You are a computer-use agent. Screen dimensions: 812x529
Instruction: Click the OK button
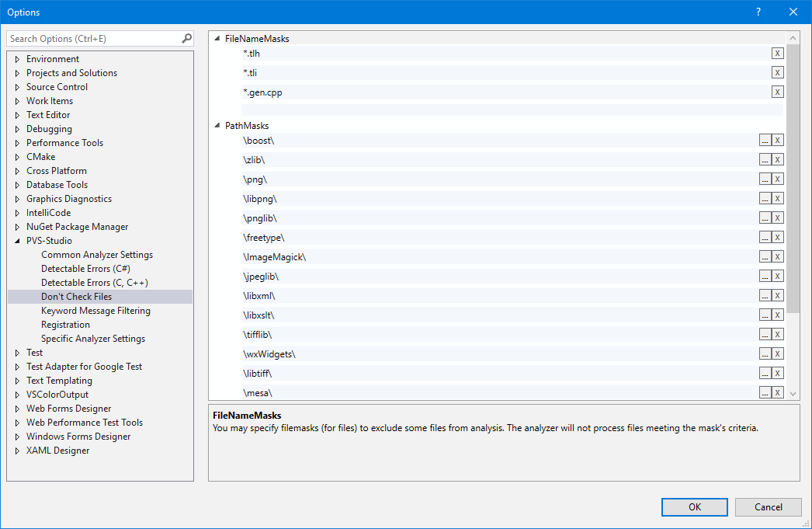click(x=695, y=506)
